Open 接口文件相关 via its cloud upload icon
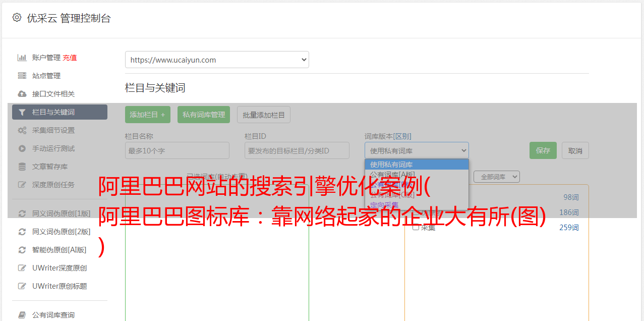644x321 pixels. 22,94
